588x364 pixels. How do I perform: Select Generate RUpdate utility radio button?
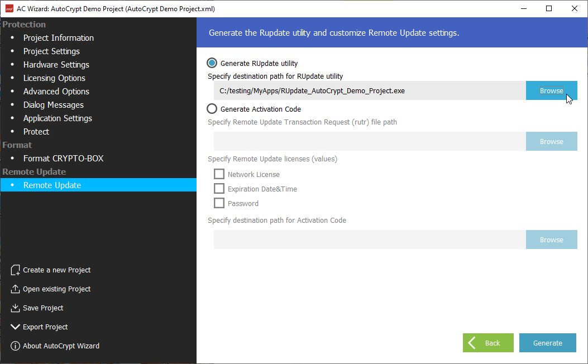[212, 63]
